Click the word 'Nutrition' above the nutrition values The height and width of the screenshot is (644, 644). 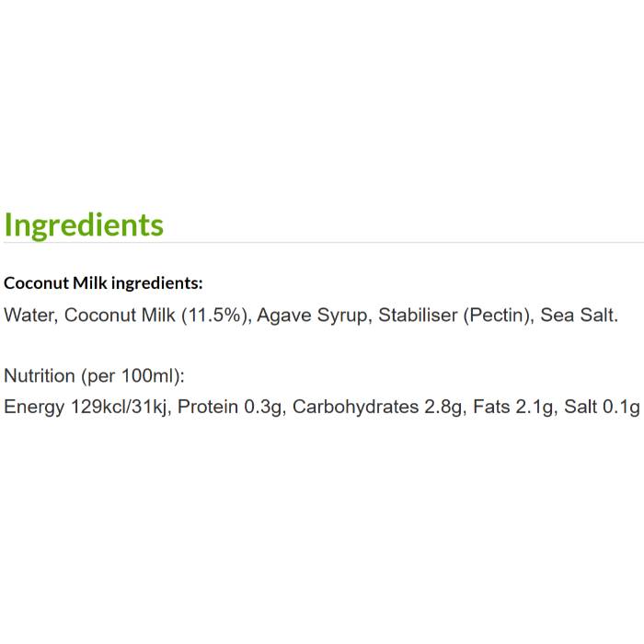(40, 375)
